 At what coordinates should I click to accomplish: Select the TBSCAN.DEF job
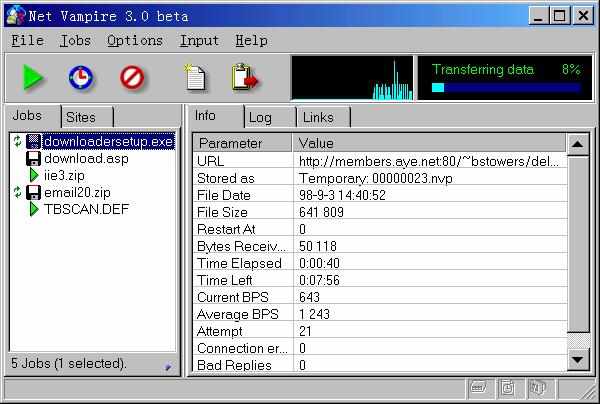pos(86,209)
